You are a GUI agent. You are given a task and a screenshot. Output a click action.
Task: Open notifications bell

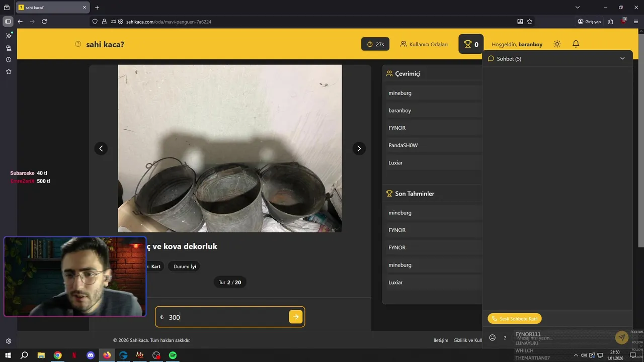click(576, 44)
